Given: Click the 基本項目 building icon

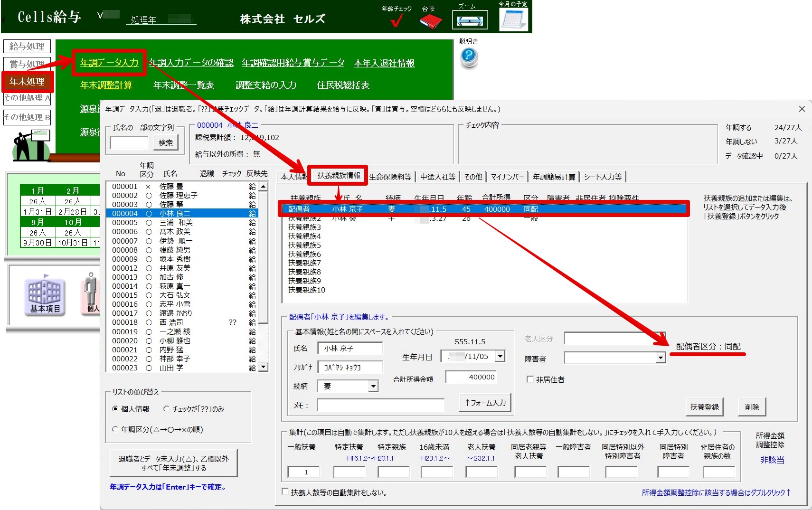Looking at the screenshot, I should click(45, 295).
